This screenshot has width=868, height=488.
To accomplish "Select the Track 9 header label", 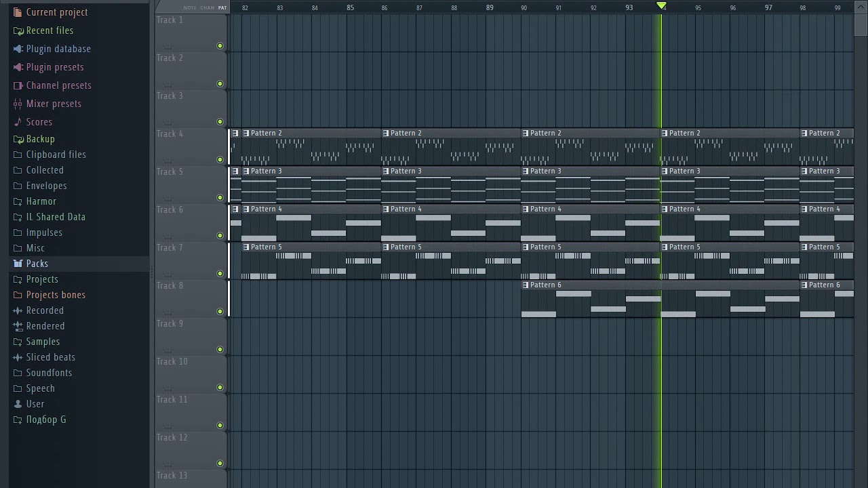I will [170, 324].
